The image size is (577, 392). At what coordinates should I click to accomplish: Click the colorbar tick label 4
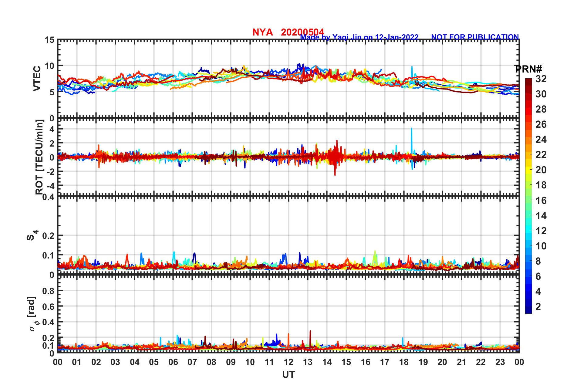click(538, 291)
